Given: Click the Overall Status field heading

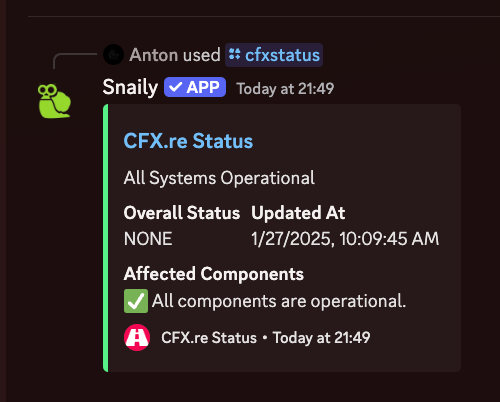Looking at the screenshot, I should 182,213.
